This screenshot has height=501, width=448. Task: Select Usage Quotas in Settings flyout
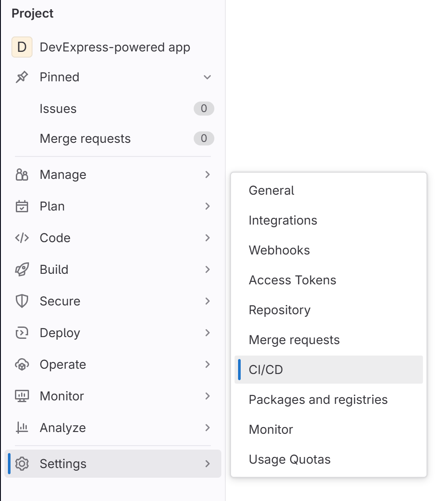pos(289,460)
